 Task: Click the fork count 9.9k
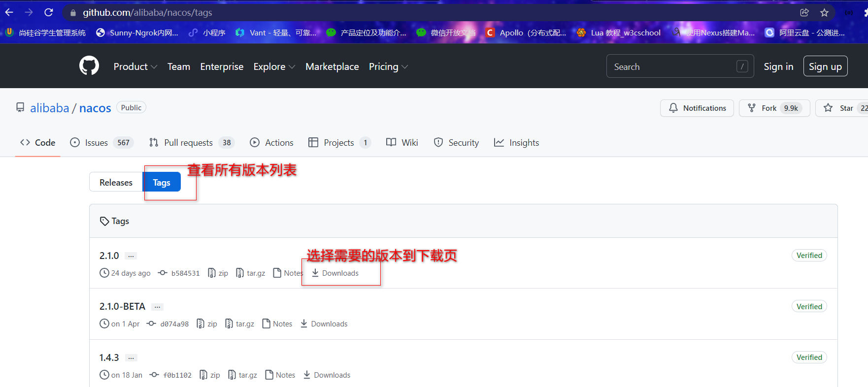pyautogui.click(x=791, y=108)
